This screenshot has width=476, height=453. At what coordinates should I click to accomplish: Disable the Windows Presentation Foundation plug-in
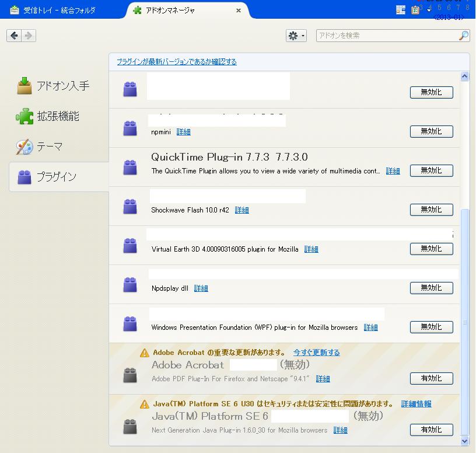tap(432, 327)
